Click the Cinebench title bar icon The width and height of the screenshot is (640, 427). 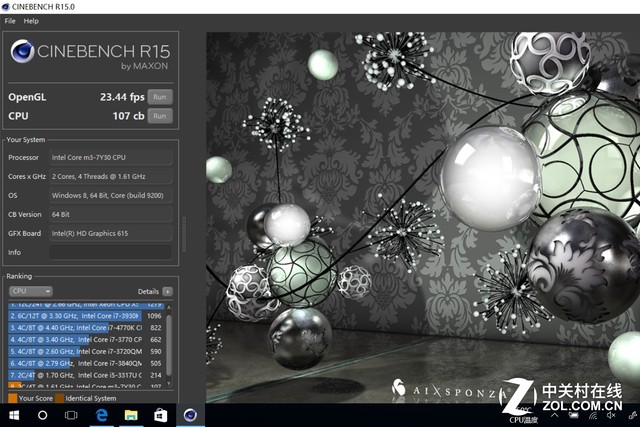[6, 7]
